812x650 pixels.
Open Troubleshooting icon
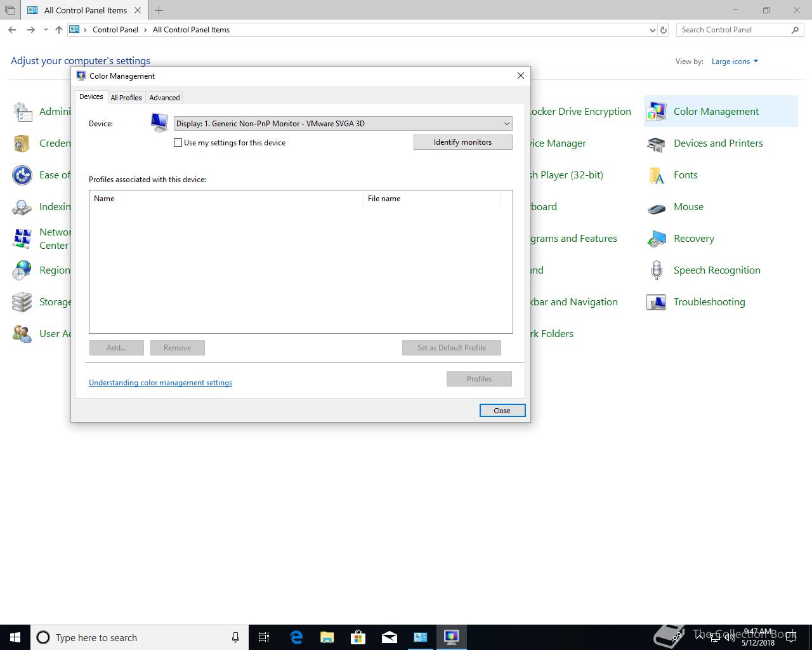click(656, 302)
